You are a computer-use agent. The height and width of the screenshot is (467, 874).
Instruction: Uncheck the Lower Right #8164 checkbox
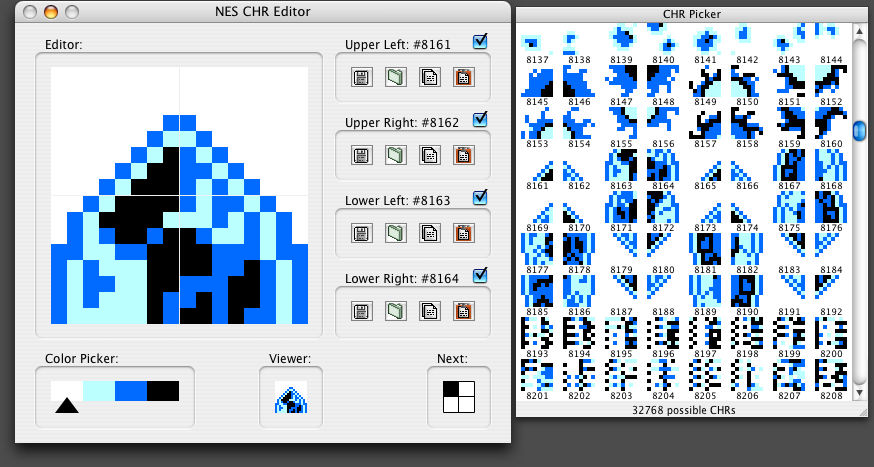coord(479,276)
